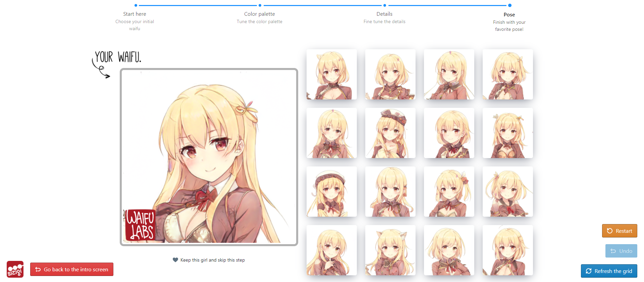The height and width of the screenshot is (282, 644).
Task: Click Go back to the intro screen
Action: coord(72,269)
